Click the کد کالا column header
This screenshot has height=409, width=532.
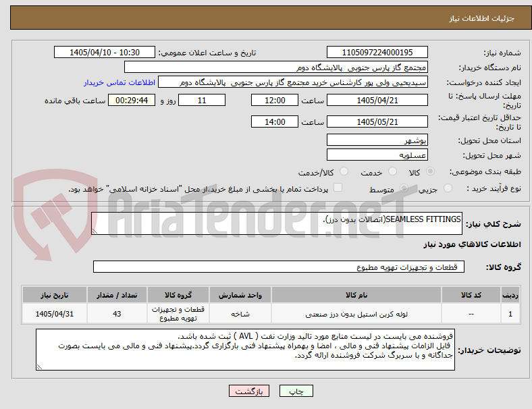(471, 295)
